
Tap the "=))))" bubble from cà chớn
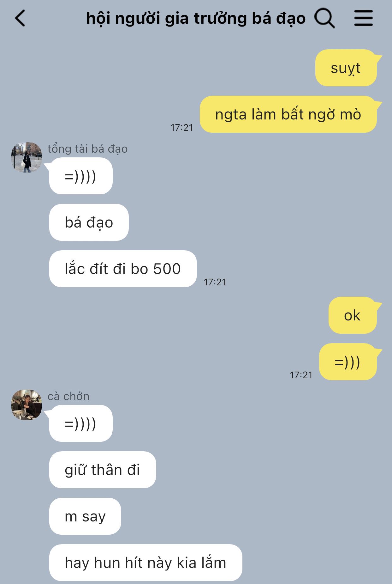81,423
